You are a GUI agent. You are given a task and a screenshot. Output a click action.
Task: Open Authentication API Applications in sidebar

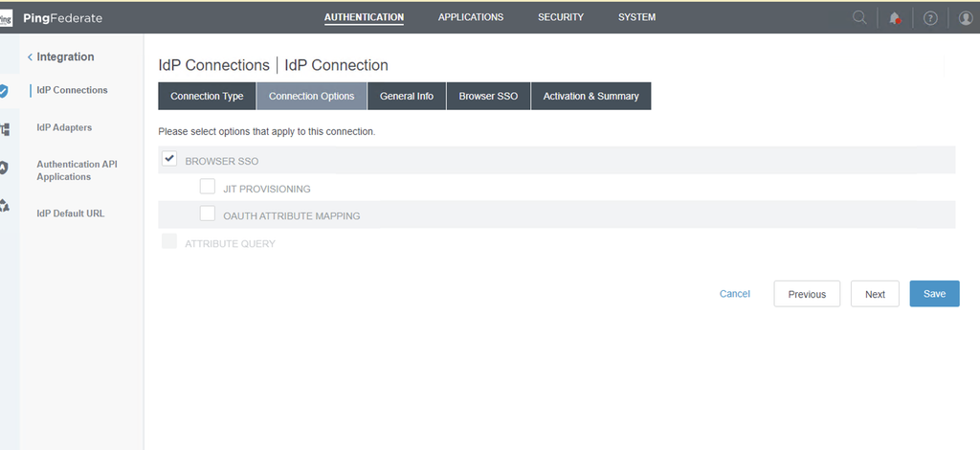click(77, 170)
